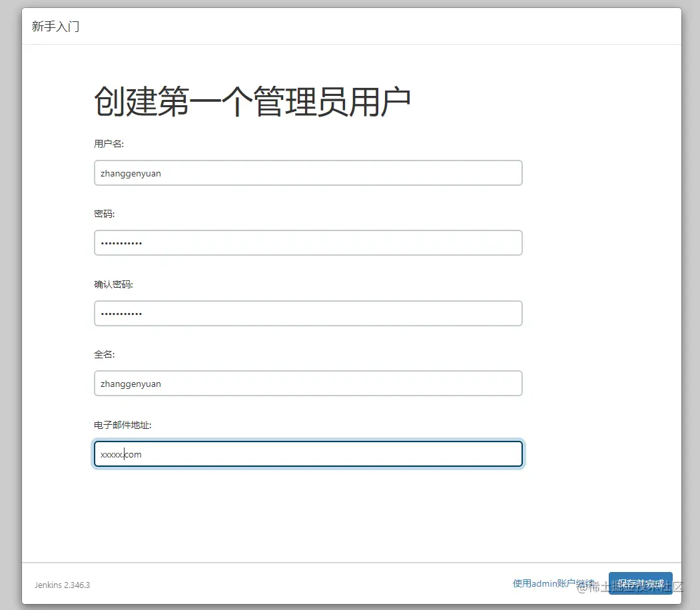Viewport: 700px width, 610px height.
Task: Click the 全名 input field
Action: point(308,384)
